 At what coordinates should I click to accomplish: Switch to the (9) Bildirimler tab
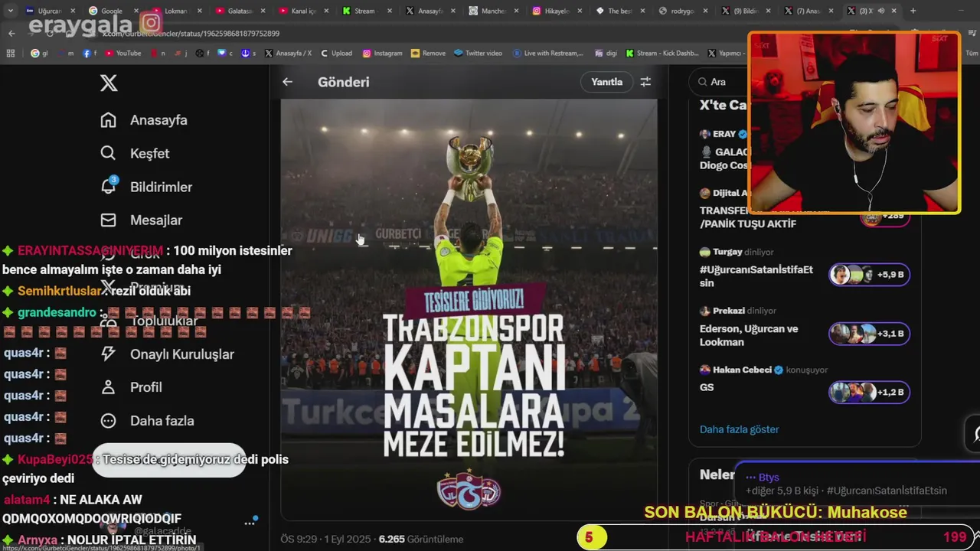click(746, 11)
